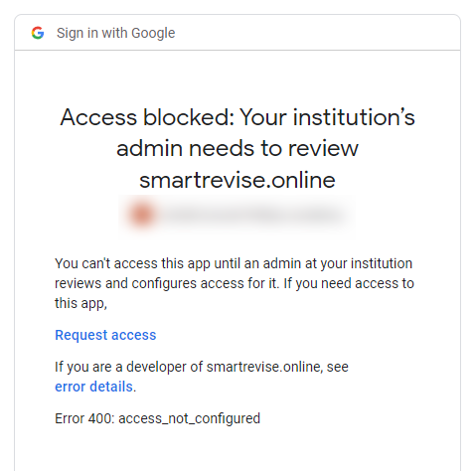Click the "access_not_configured" error text
476x471 pixels.
click(x=189, y=418)
